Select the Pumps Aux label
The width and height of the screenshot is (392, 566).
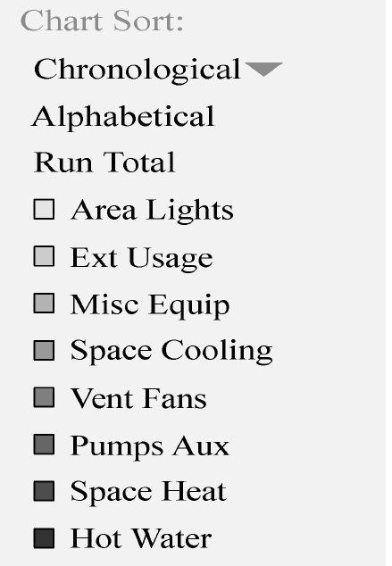150,446
